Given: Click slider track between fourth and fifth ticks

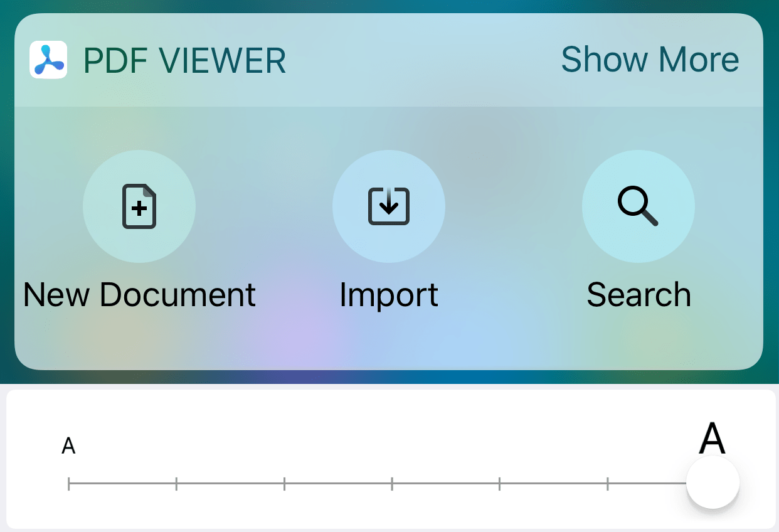Looking at the screenshot, I should point(446,483).
